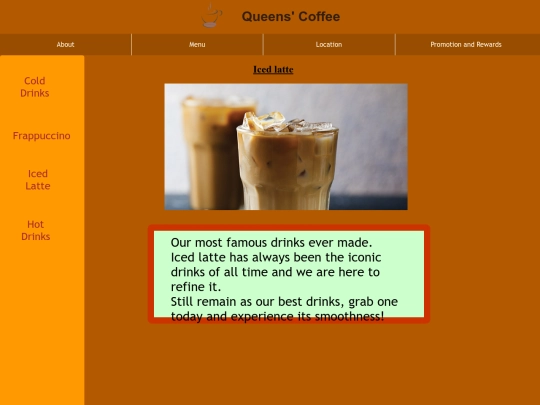Open the Menu navigation tab

(197, 44)
